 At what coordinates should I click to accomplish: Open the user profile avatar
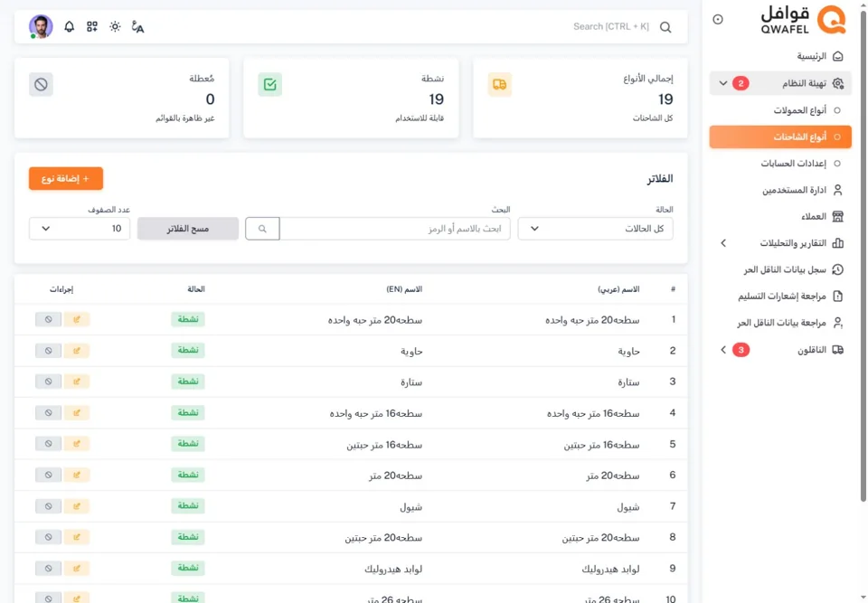tap(41, 26)
